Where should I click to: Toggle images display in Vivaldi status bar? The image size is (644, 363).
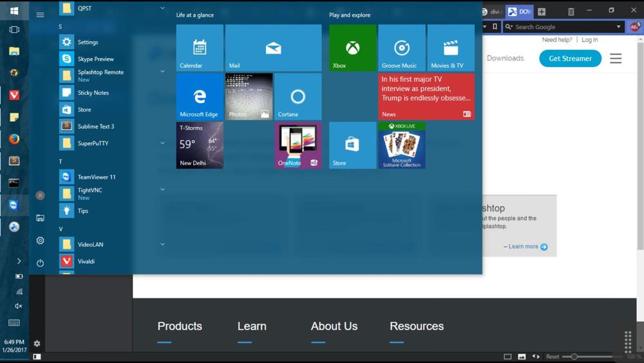[522, 357]
